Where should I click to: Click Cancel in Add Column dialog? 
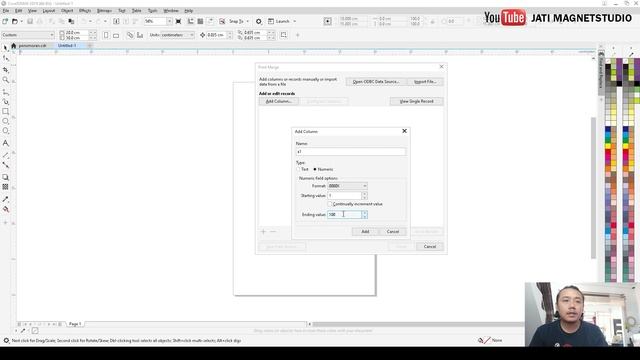point(393,231)
